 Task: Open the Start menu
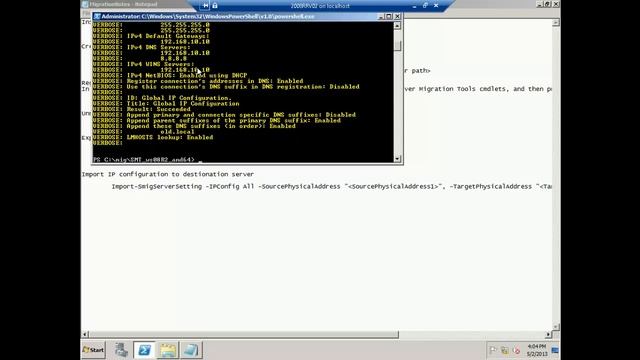point(93,350)
